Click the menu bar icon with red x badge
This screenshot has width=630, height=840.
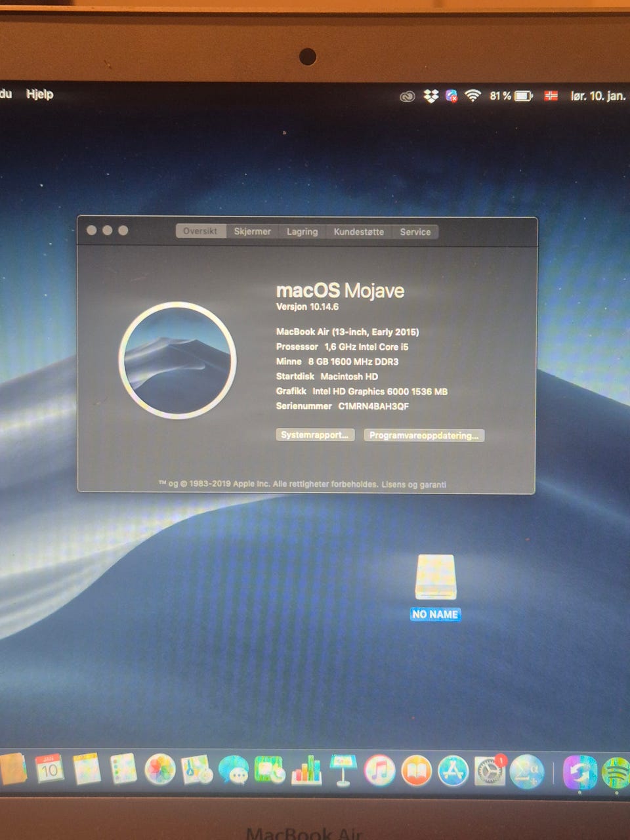(x=451, y=96)
